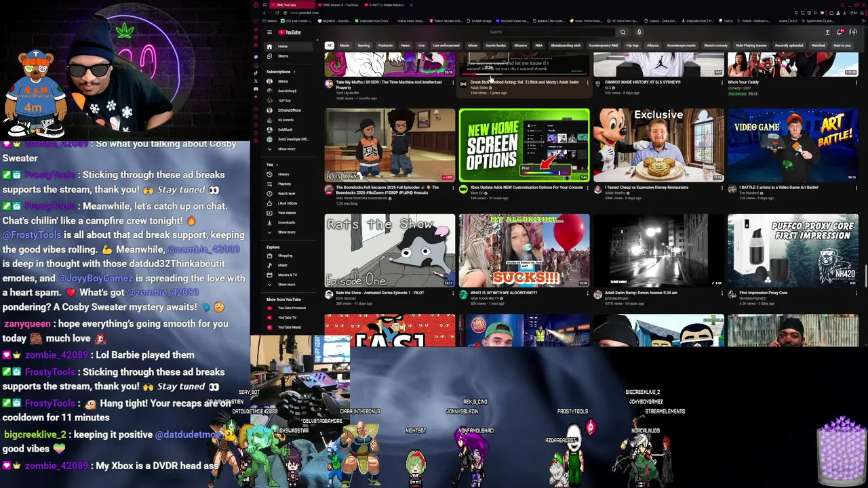The height and width of the screenshot is (488, 868).
Task: Open the account avatar menu
Action: pyautogui.click(x=854, y=32)
